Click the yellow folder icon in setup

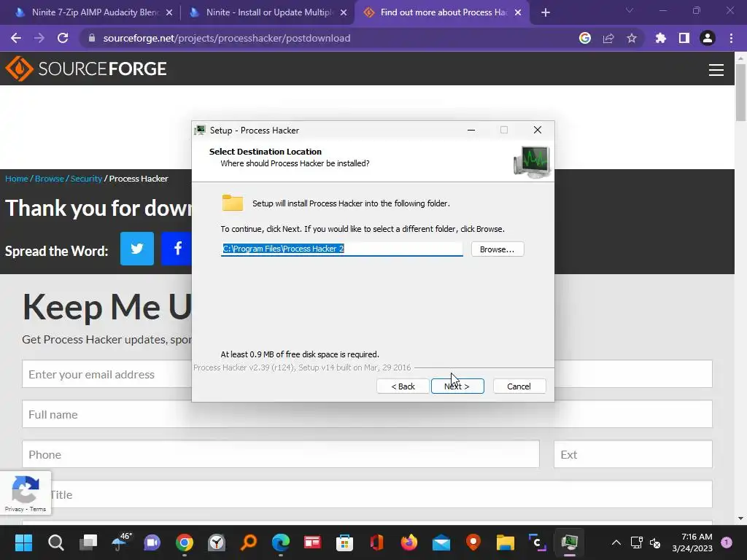[233, 203]
